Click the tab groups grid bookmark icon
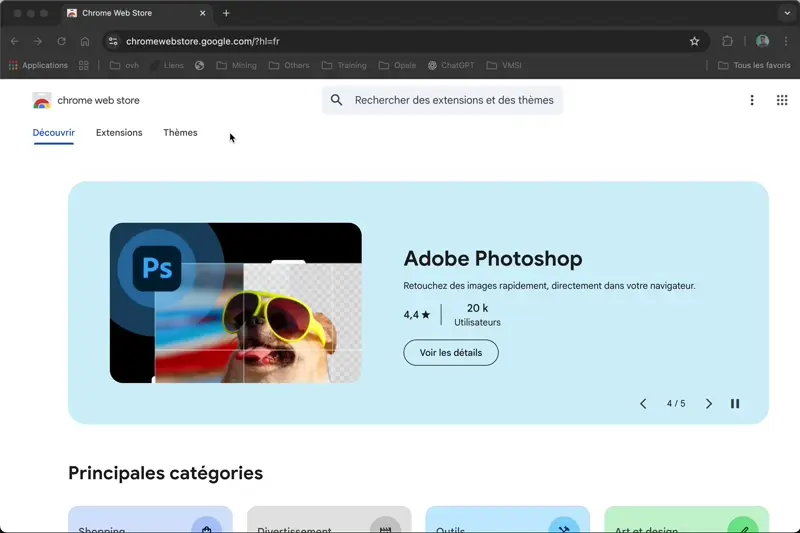Screen dimensions: 800x533 84,65
